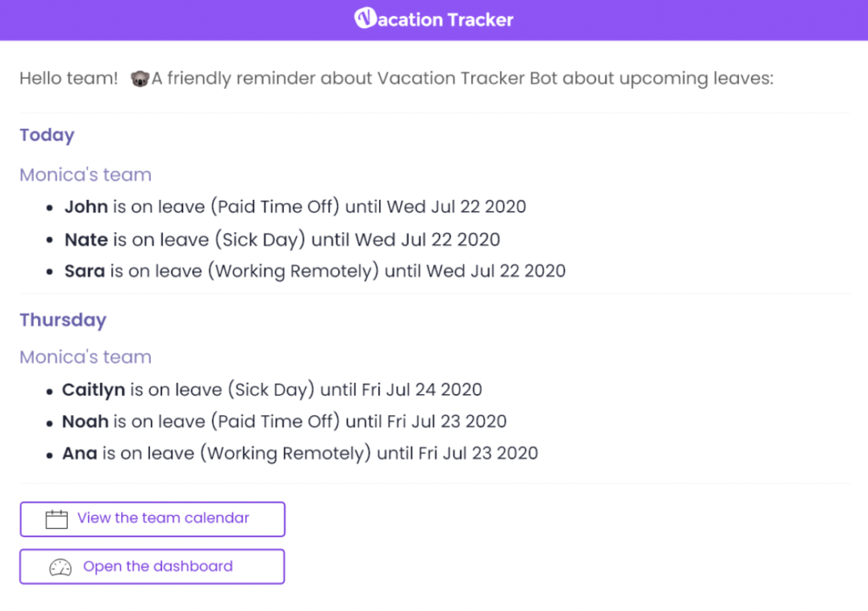Click the Thursday section heading

click(x=63, y=320)
